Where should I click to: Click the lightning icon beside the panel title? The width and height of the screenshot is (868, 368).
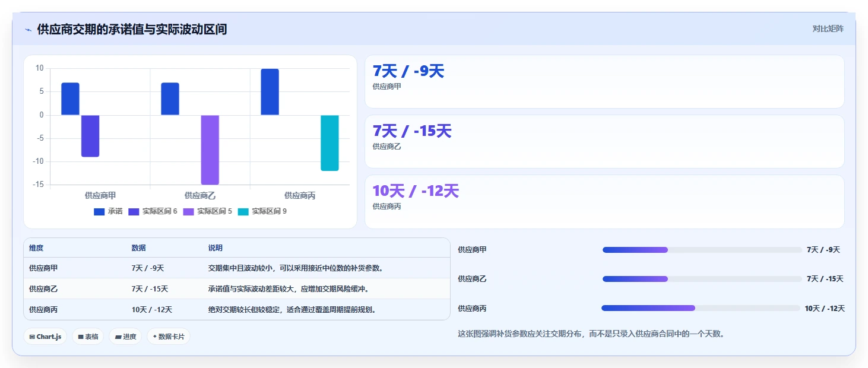pyautogui.click(x=28, y=30)
